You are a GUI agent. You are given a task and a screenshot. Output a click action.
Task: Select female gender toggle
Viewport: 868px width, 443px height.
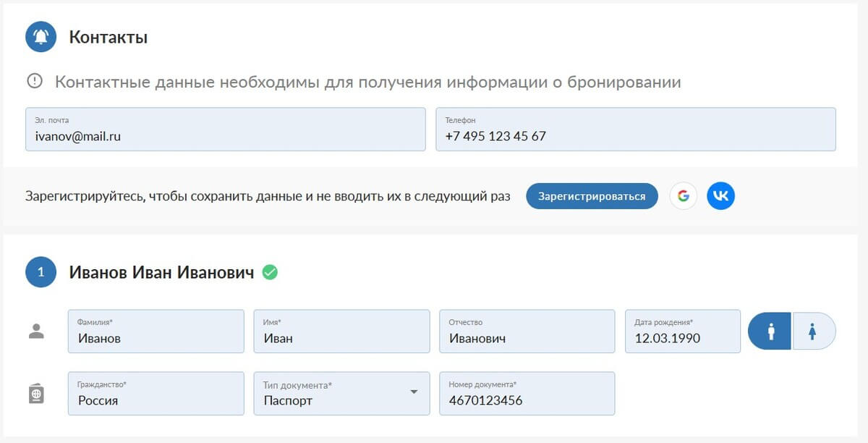[x=814, y=332]
